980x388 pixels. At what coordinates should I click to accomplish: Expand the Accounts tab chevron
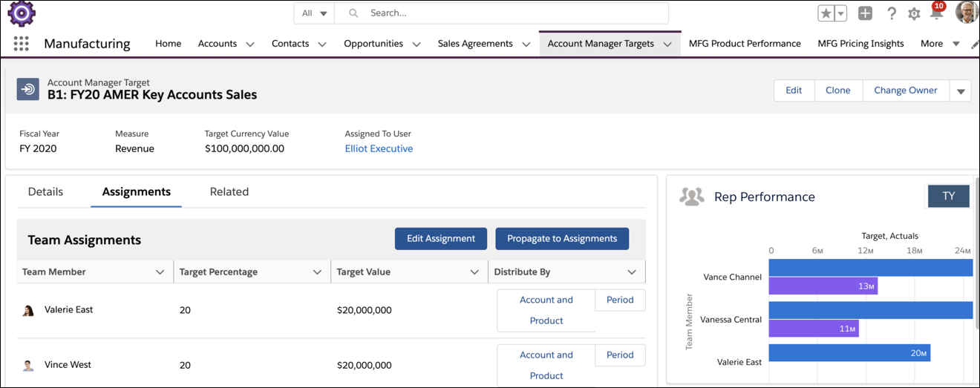pos(250,45)
